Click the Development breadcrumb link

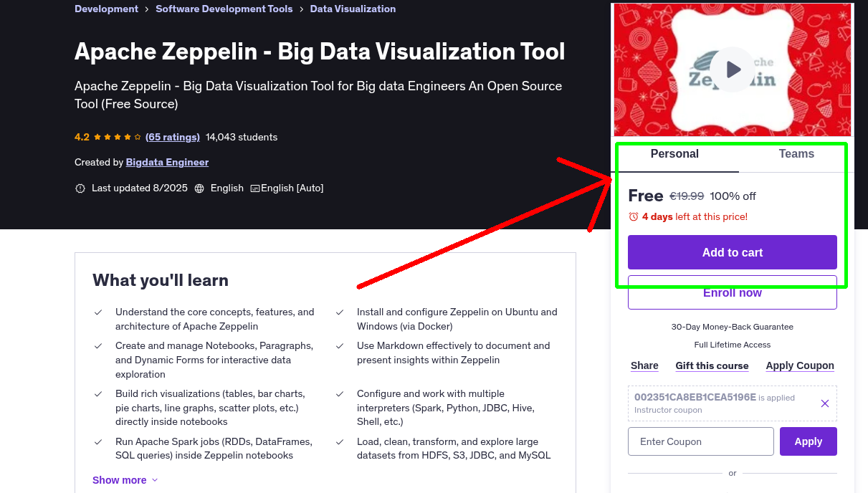(106, 9)
